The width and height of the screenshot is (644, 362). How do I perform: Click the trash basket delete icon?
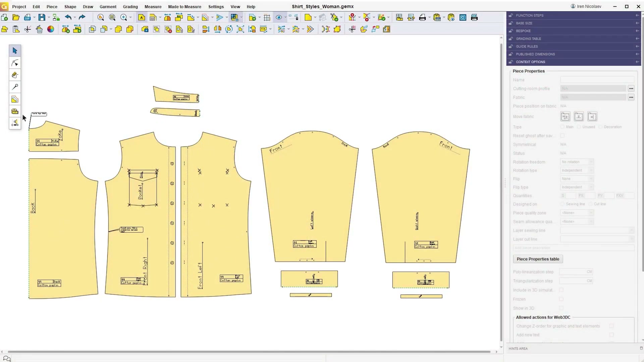click(39, 29)
